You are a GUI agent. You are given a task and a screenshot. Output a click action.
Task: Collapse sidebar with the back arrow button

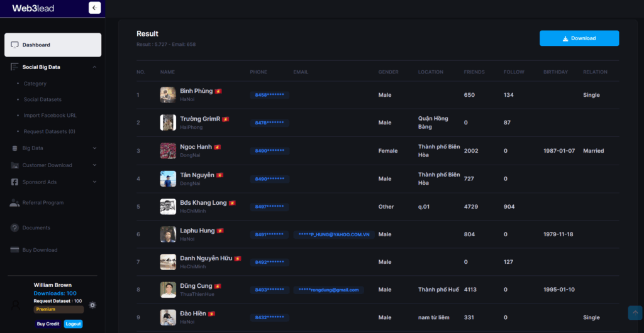click(94, 8)
